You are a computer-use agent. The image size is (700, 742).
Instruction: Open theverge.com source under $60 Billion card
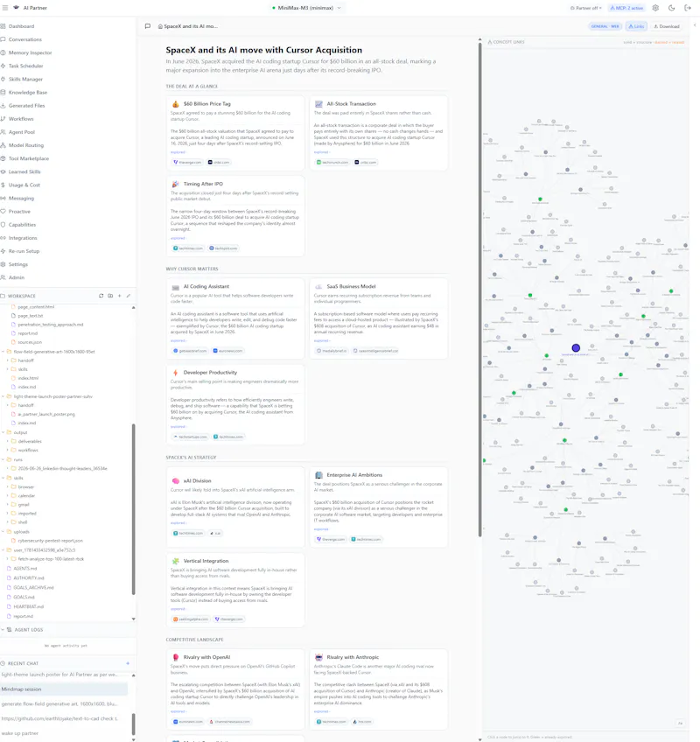pos(187,163)
